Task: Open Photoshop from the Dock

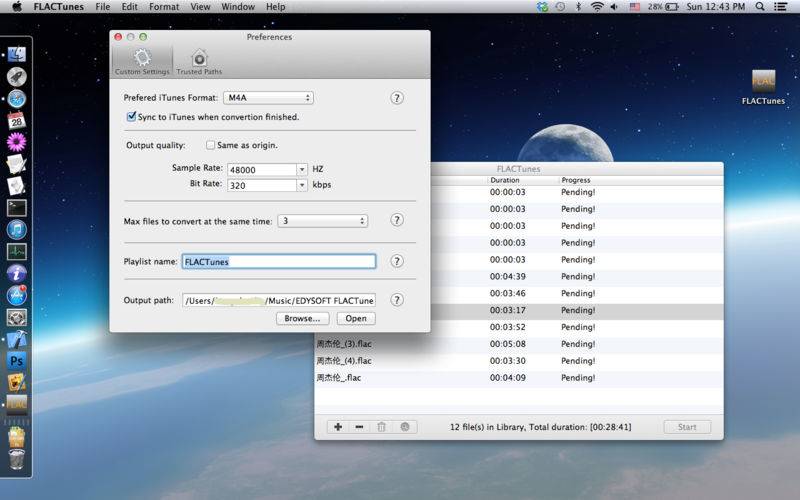Action: coord(16,361)
